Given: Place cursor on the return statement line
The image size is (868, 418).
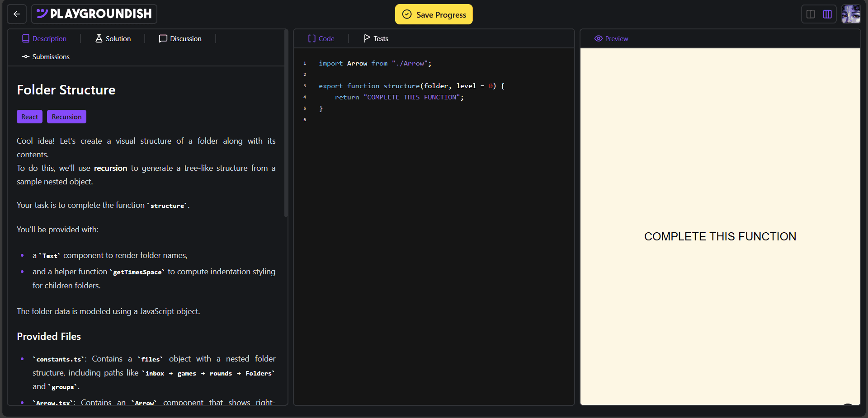Looking at the screenshot, I should [x=399, y=98].
